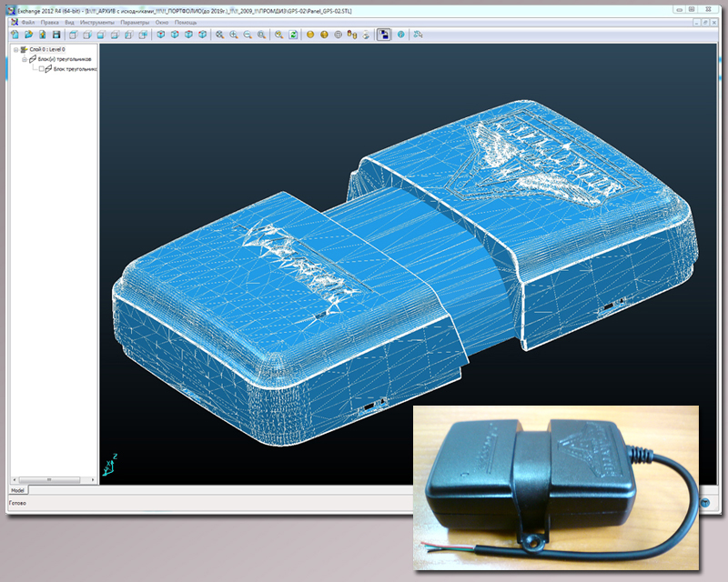Select the last gray view cube before blue cubes
The width and height of the screenshot is (728, 582).
click(x=143, y=35)
